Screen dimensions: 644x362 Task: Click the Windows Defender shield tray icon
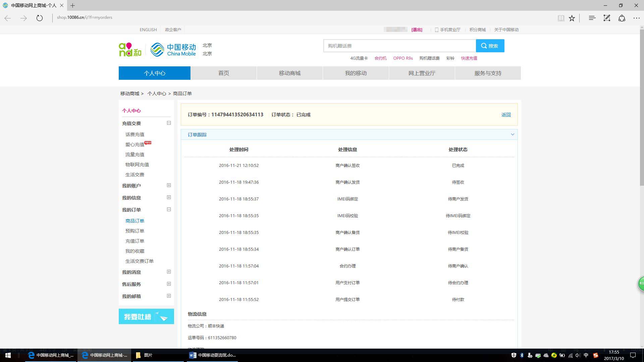click(514, 355)
